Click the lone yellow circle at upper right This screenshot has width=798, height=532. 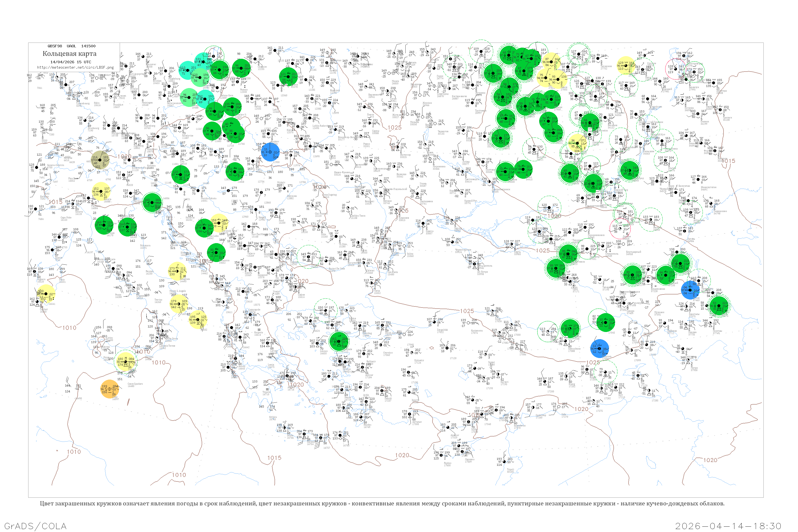626,65
